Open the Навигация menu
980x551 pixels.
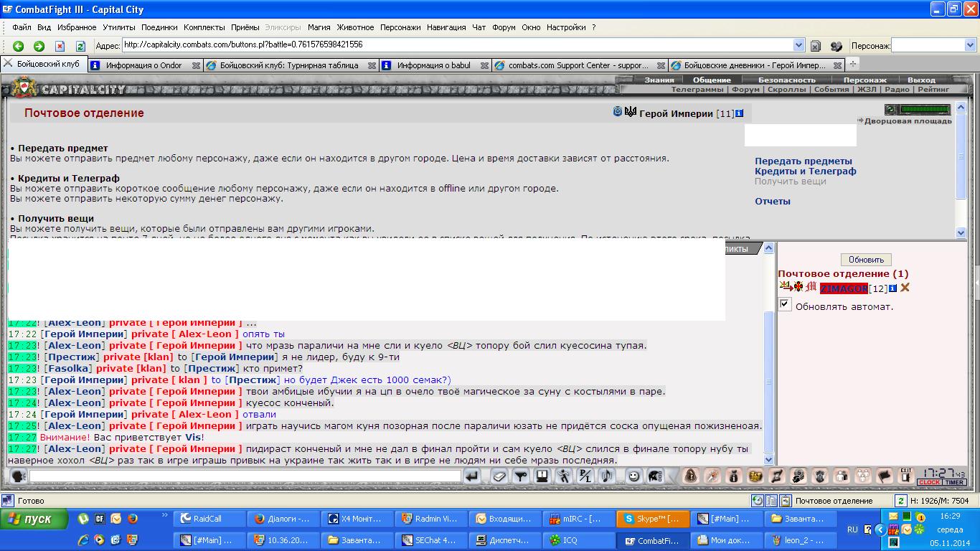click(x=446, y=27)
